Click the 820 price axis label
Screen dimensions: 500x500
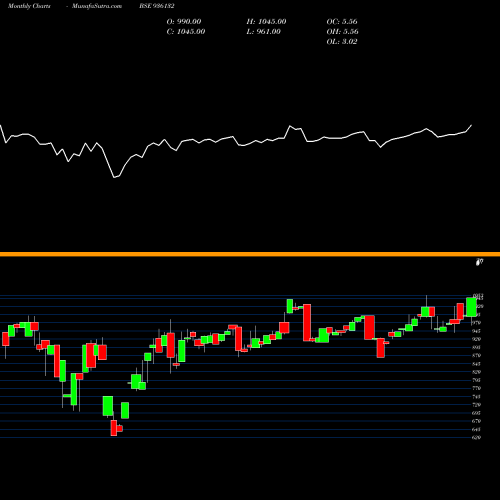[477, 372]
